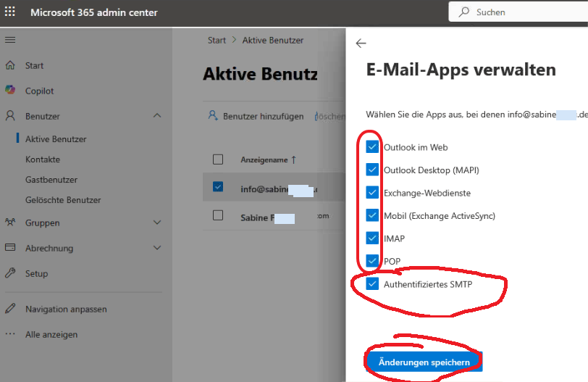
Task: Select the Sabine F user checkbox
Action: 218,215
